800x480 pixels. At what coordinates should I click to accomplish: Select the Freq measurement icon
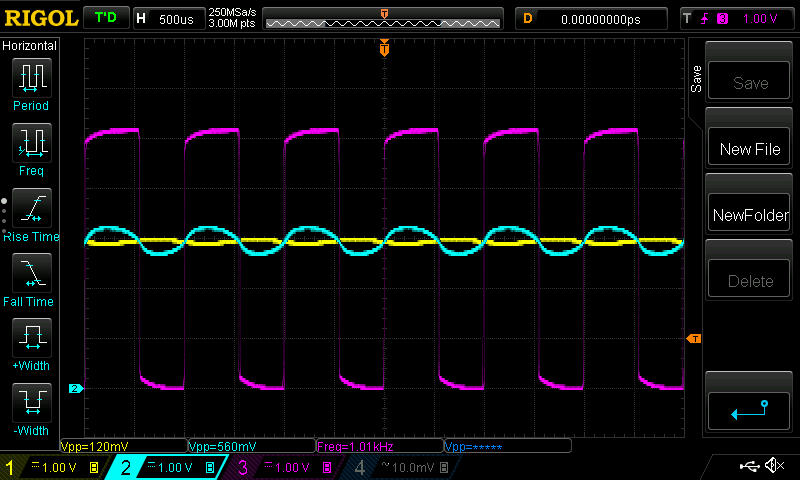pyautogui.click(x=30, y=142)
